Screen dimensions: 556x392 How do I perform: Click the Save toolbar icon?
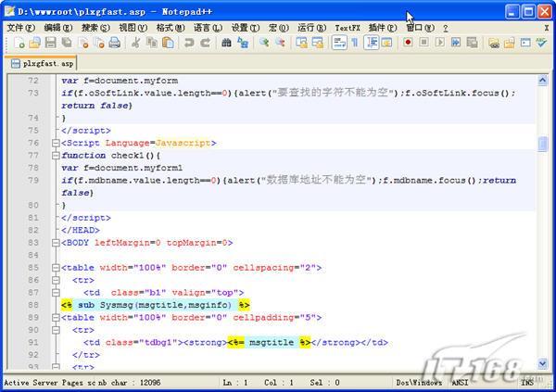(x=51, y=43)
